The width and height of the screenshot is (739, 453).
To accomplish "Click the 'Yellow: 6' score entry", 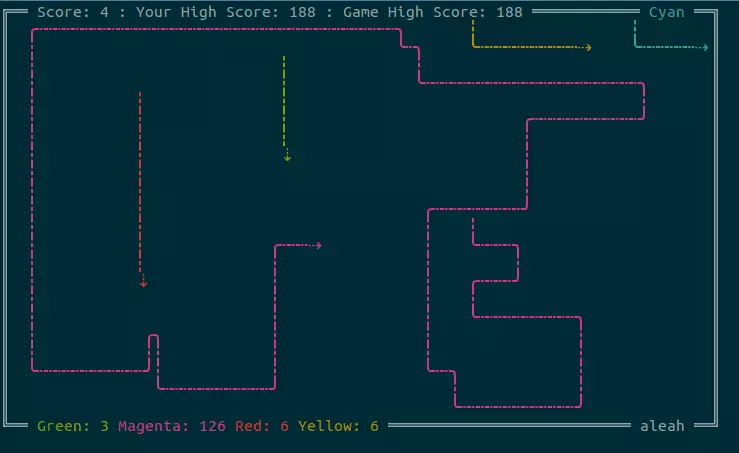I will point(338,426).
